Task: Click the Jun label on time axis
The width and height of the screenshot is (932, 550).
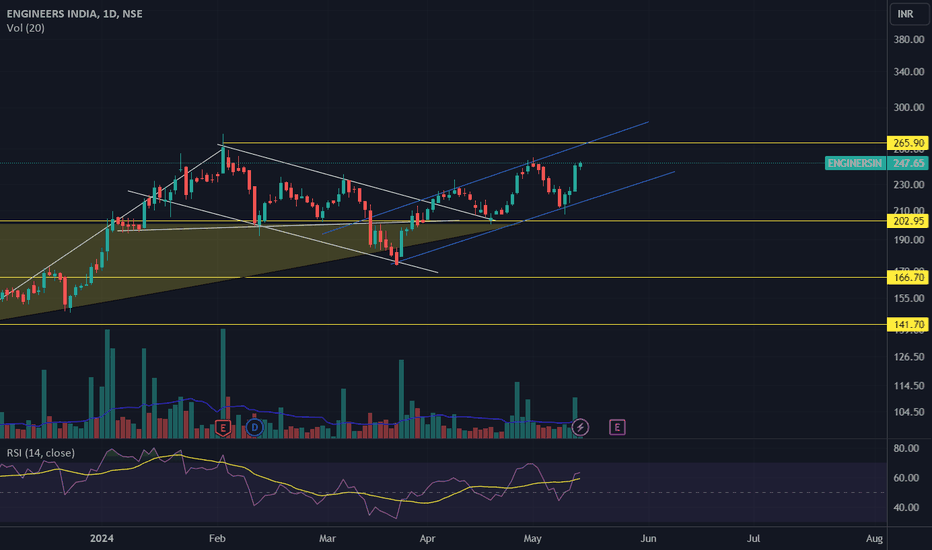Action: [x=648, y=539]
